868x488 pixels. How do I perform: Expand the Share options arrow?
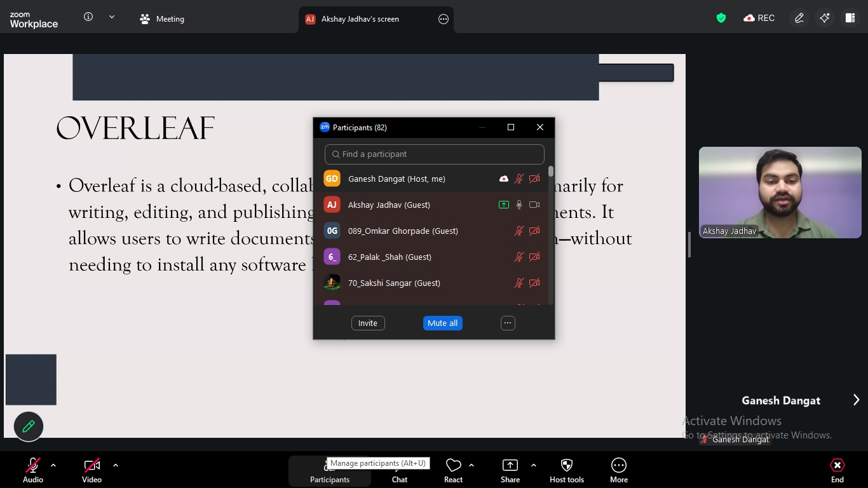click(533, 465)
